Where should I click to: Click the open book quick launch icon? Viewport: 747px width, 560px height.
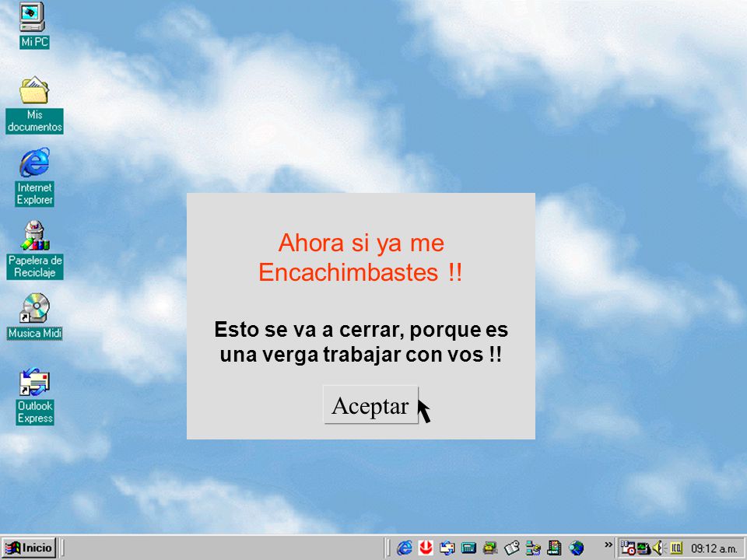[512, 548]
